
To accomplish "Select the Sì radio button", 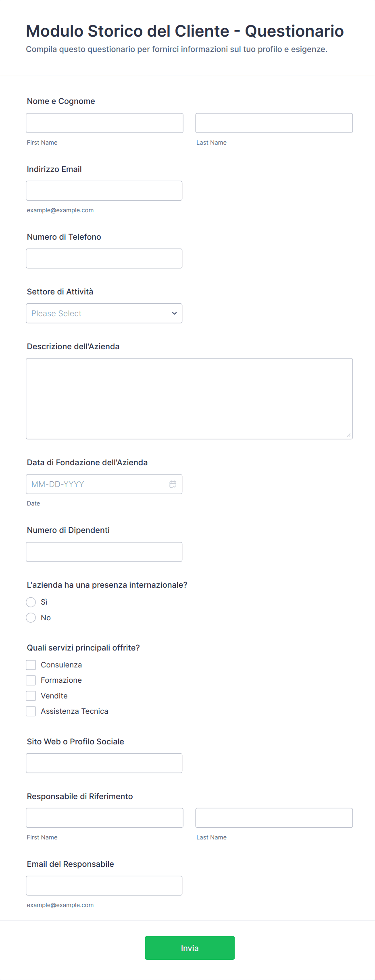I will pyautogui.click(x=31, y=602).
